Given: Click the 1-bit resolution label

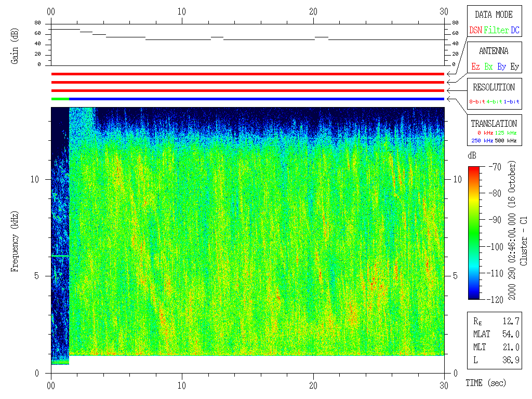Looking at the screenshot, I should coord(511,102).
